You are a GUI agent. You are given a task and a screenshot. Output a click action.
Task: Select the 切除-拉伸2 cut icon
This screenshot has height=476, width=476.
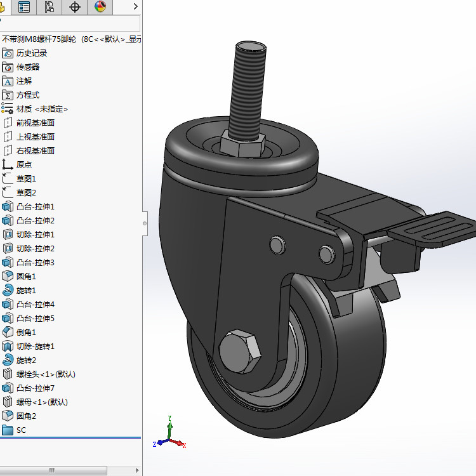point(8,249)
